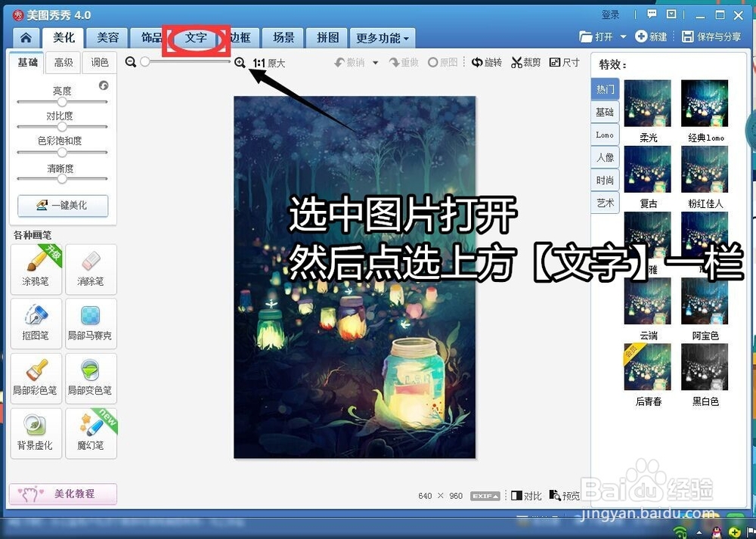Viewport: 756px width, 539px height.
Task: Reset adjustments with the circular icon near 亮度
Action: coord(104,85)
